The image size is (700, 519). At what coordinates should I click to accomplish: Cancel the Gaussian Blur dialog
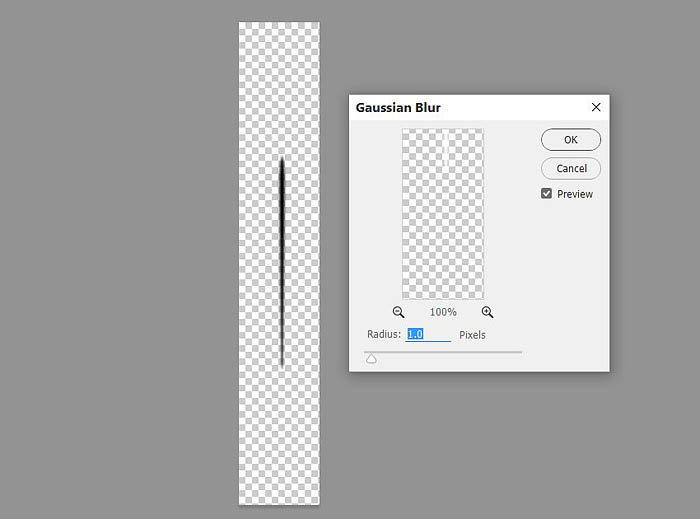[571, 168]
